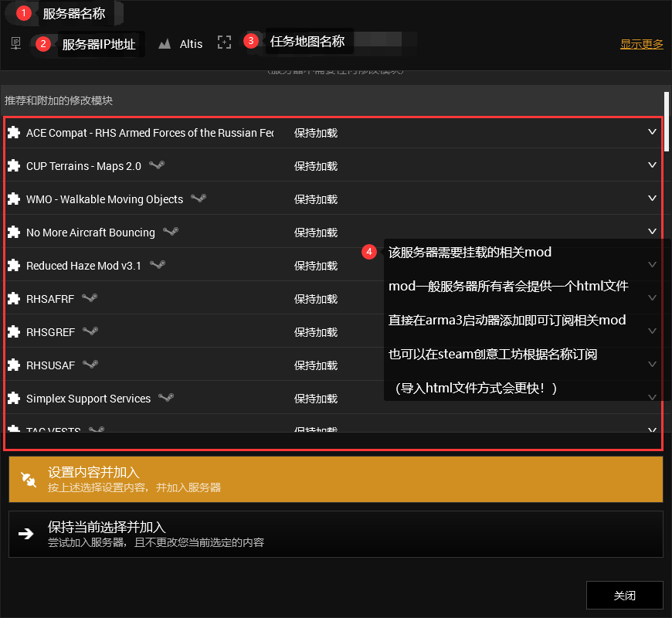
Task: Click 保持加载 text for ACE Compat
Action: click(316, 133)
